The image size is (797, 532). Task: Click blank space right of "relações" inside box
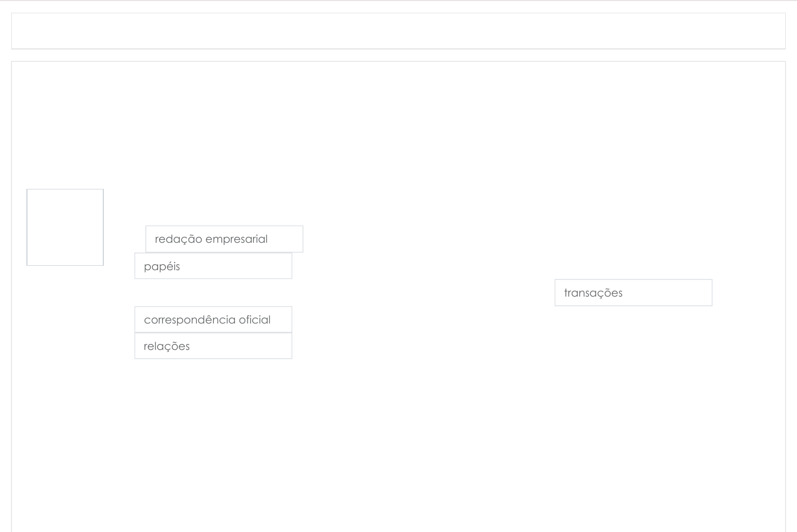[x=245, y=346]
